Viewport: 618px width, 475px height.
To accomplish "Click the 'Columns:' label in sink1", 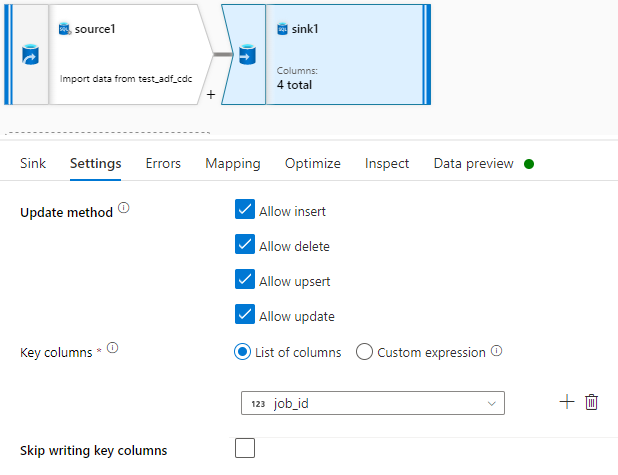I will point(297,71).
